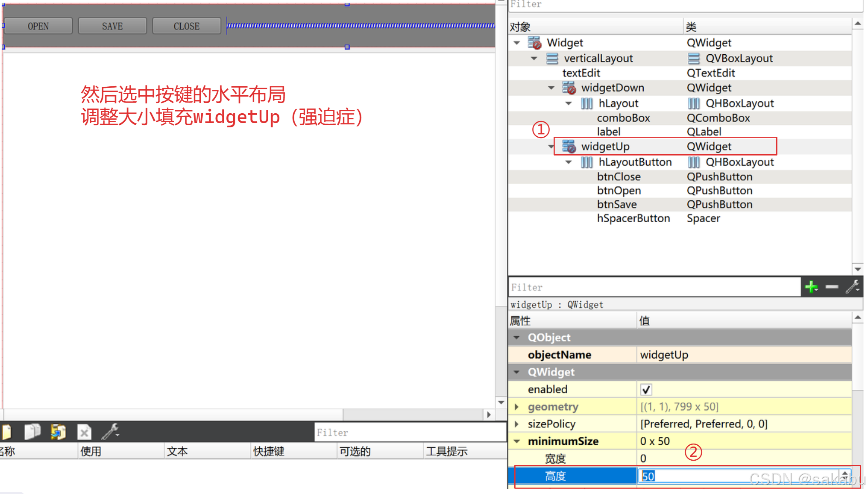868x494 pixels.
Task: Open action editor wrench settings
Action: pos(110,432)
